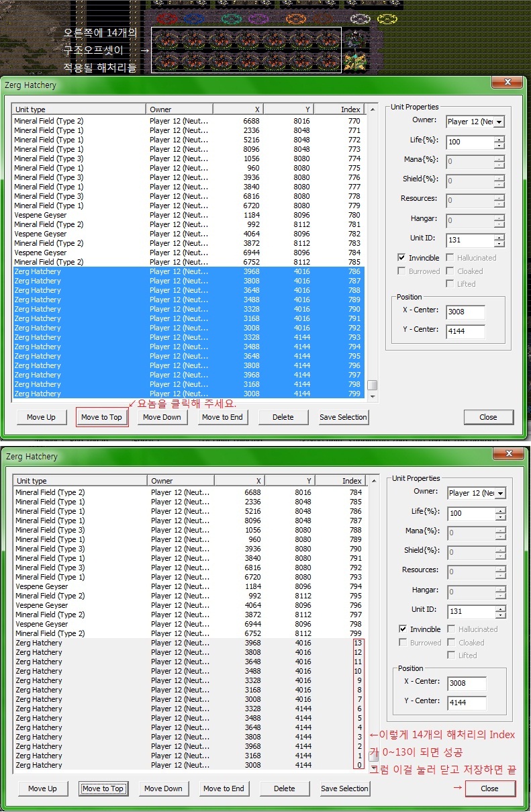Sort by Y column header in upper dialog
This screenshot has height=812, width=531.
pyautogui.click(x=289, y=109)
